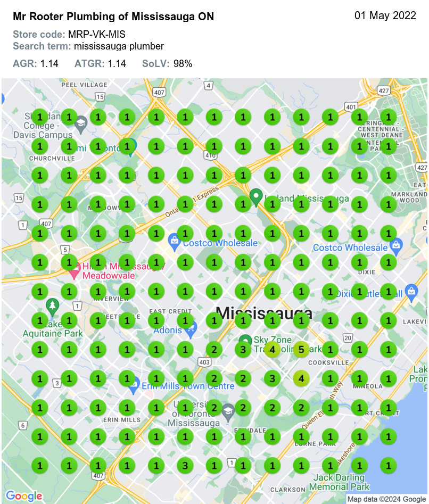Viewport: 429px width, 504px height.
Task: Click the pink Hilton Mississauga Meadowvale pin
Action: [75, 271]
